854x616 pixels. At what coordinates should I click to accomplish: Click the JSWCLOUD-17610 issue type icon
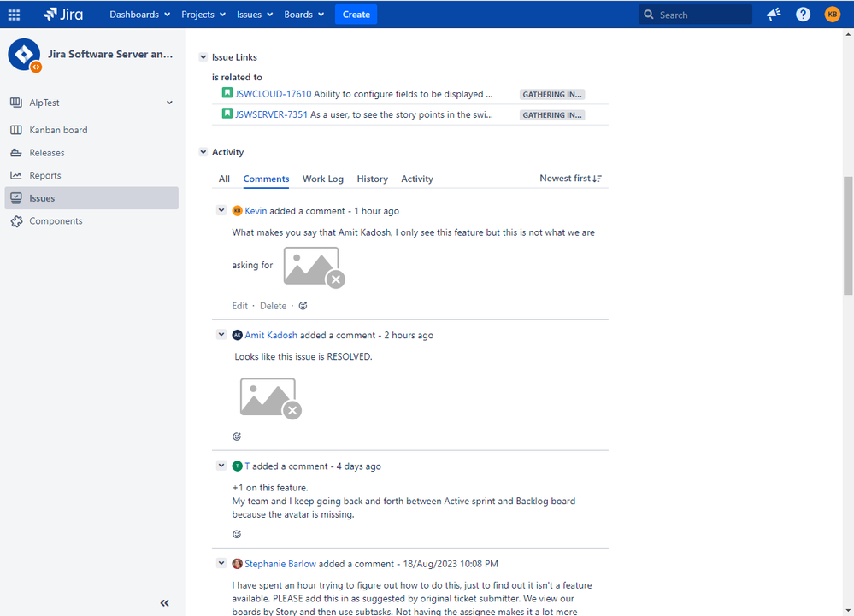227,93
